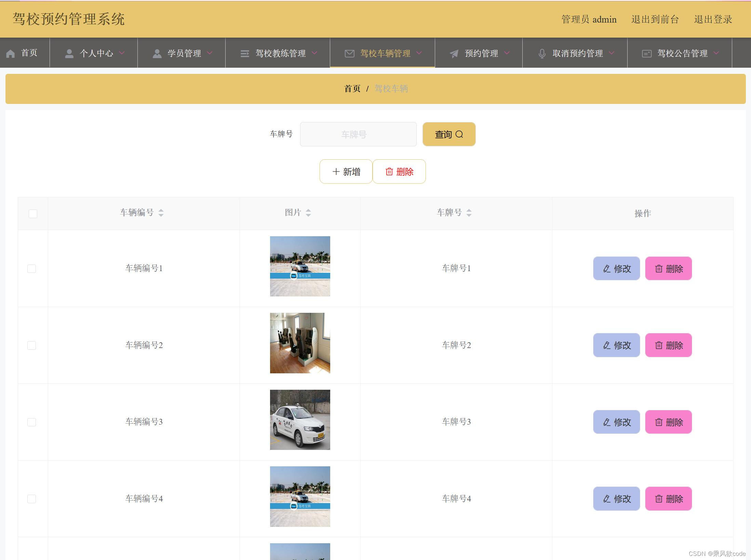The width and height of the screenshot is (751, 560).
Task: Click the pink 删除 button for 车牌号2
Action: (668, 345)
